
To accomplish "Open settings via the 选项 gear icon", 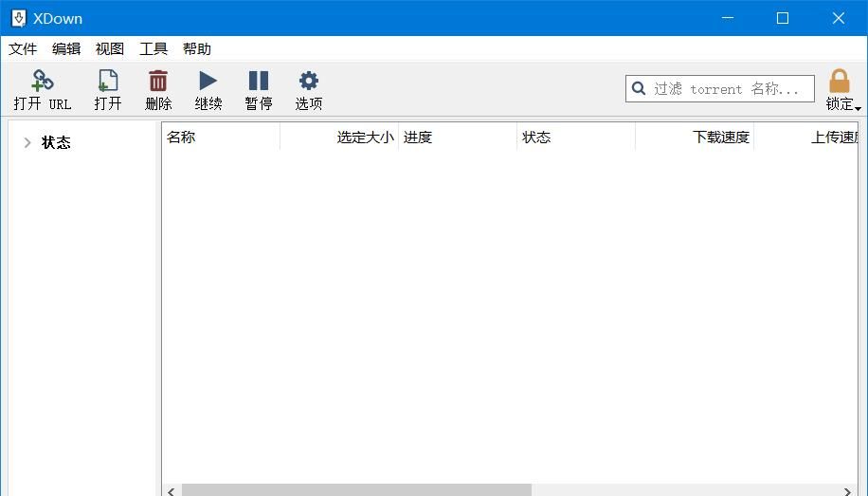I will [309, 81].
